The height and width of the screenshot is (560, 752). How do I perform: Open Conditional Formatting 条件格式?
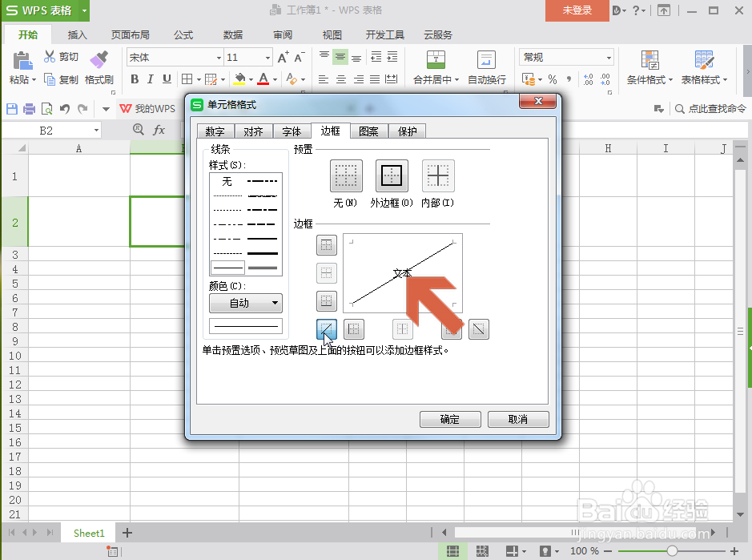(x=649, y=67)
